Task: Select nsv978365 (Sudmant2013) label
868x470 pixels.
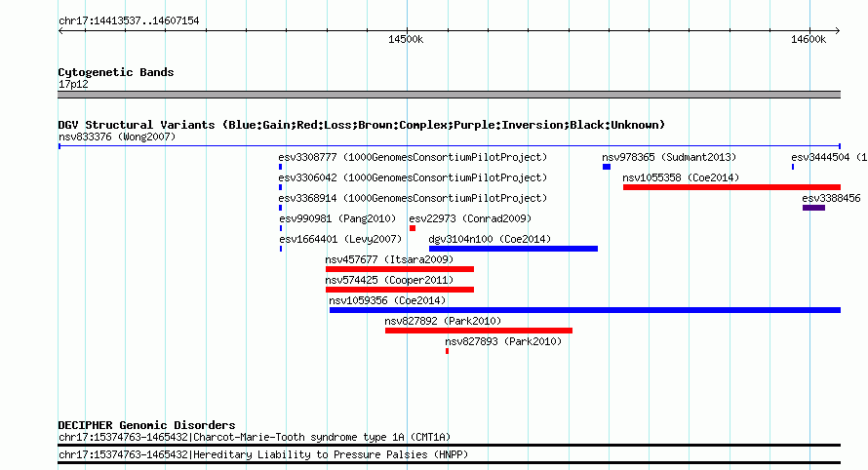Action: [x=669, y=157]
